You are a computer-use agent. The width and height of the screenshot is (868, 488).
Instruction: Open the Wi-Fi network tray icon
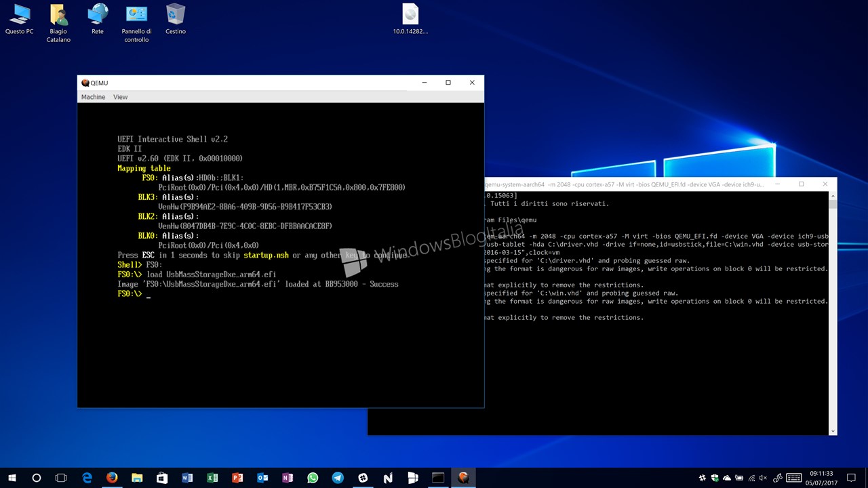click(753, 478)
